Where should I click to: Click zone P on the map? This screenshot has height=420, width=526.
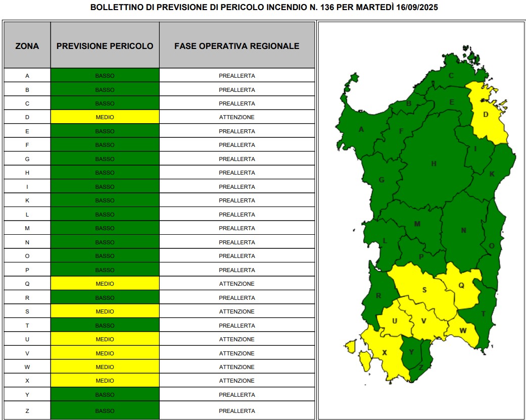click(x=421, y=257)
